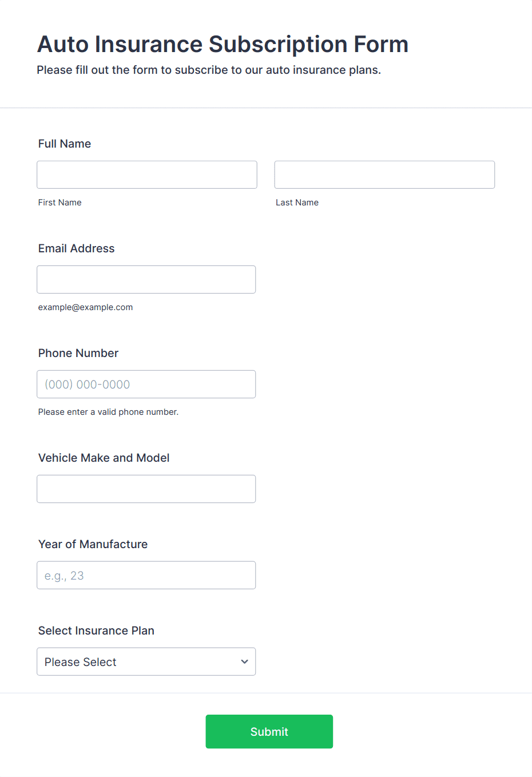The height and width of the screenshot is (777, 532).
Task: Focus the Email Address text box
Action: (146, 279)
